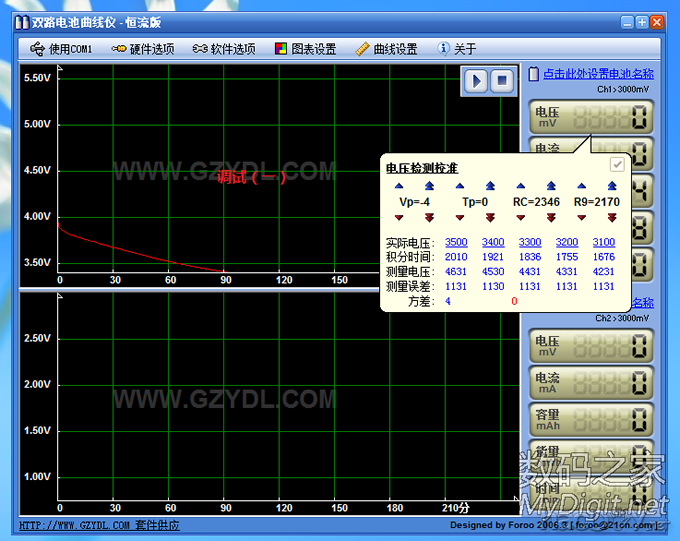Image resolution: width=680 pixels, height=541 pixels.
Task: Increase RC with the double up arrow
Action: click(550, 186)
